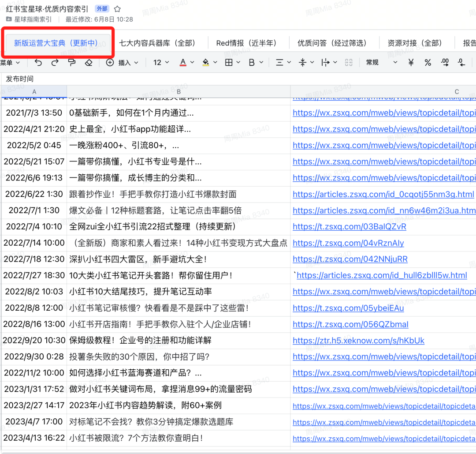The width and height of the screenshot is (476, 454).
Task: Select cell 跟着抄作业！手把手教你打造小红书爆款封面
Action: point(178,194)
